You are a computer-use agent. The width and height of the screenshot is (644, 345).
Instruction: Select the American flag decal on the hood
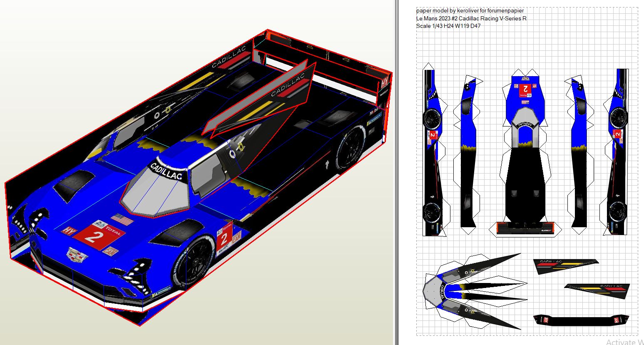coord(122,219)
